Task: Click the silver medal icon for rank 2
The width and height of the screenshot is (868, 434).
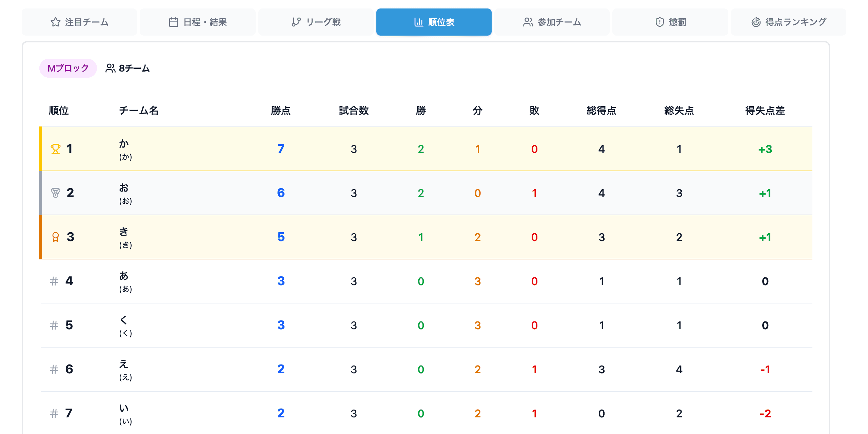Action: (x=56, y=193)
